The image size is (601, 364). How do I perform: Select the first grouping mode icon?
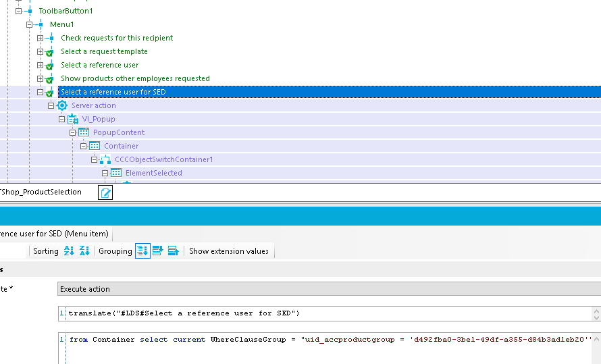(142, 251)
